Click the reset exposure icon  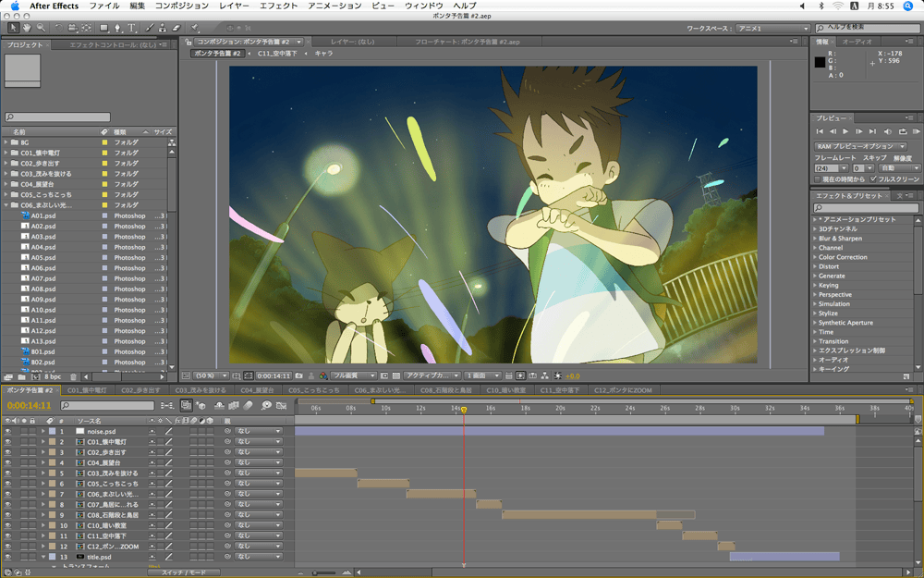pyautogui.click(x=557, y=375)
